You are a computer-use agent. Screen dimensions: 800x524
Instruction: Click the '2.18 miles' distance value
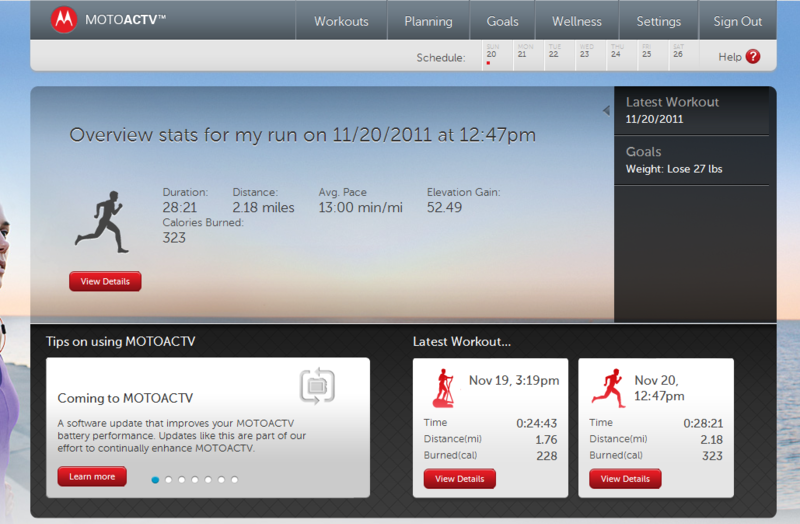click(263, 207)
